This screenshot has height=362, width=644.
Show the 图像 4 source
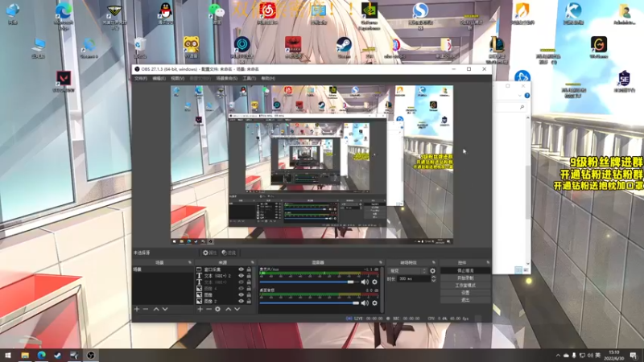[x=241, y=289]
